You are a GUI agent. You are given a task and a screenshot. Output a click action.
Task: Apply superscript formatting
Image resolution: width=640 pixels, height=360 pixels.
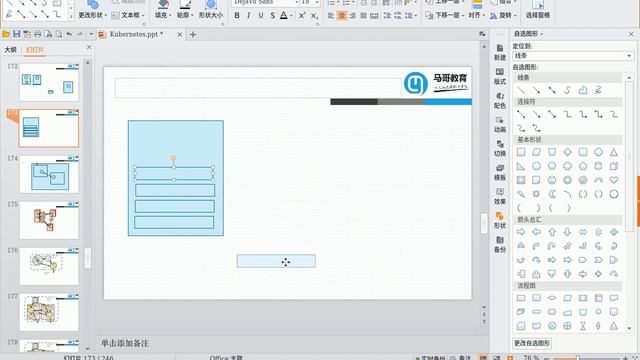[302, 16]
